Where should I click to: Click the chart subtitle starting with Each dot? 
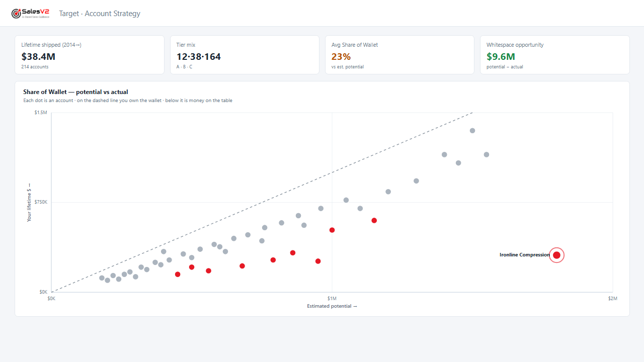pyautogui.click(x=128, y=101)
